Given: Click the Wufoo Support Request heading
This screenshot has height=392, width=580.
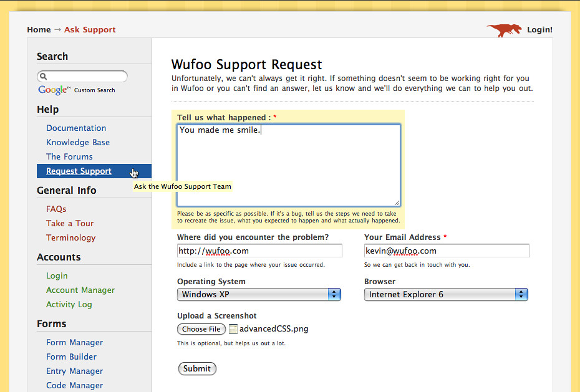Looking at the screenshot, I should [x=247, y=65].
